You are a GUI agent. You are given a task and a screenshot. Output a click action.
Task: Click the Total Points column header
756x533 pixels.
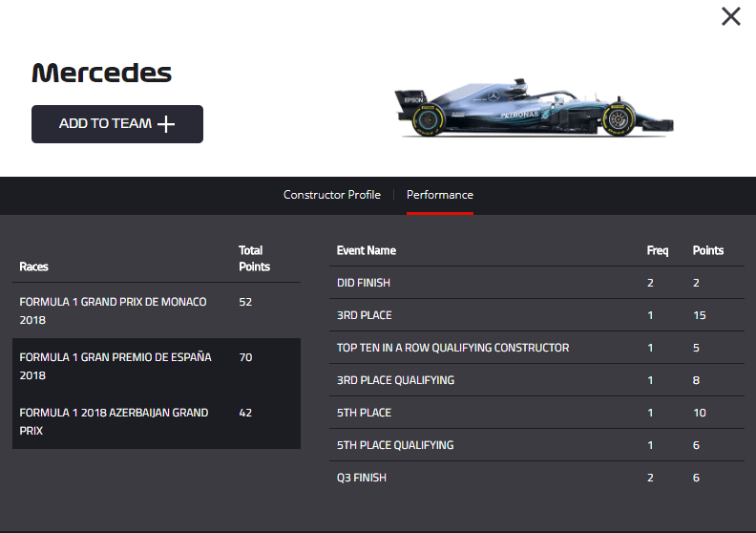click(254, 259)
